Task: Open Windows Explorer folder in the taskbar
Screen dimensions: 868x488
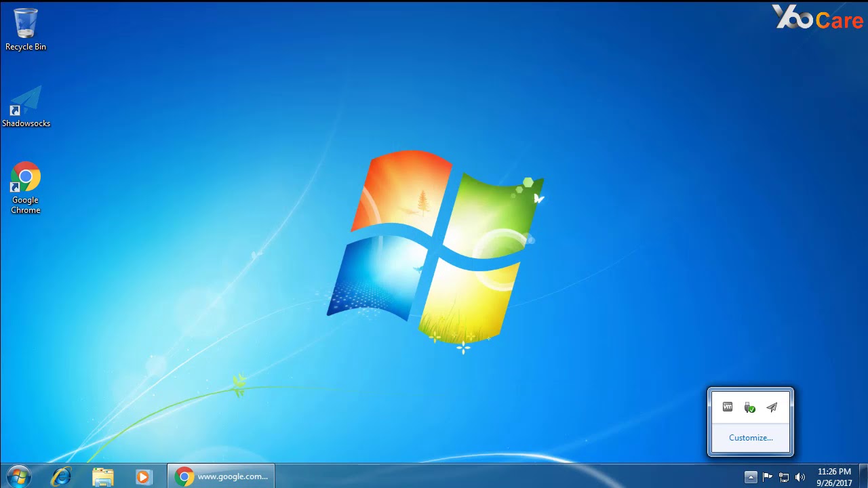Action: coord(103,476)
